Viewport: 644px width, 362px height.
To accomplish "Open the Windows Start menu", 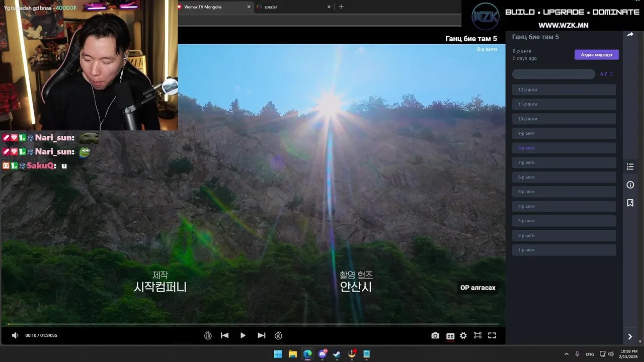I will pos(278,354).
